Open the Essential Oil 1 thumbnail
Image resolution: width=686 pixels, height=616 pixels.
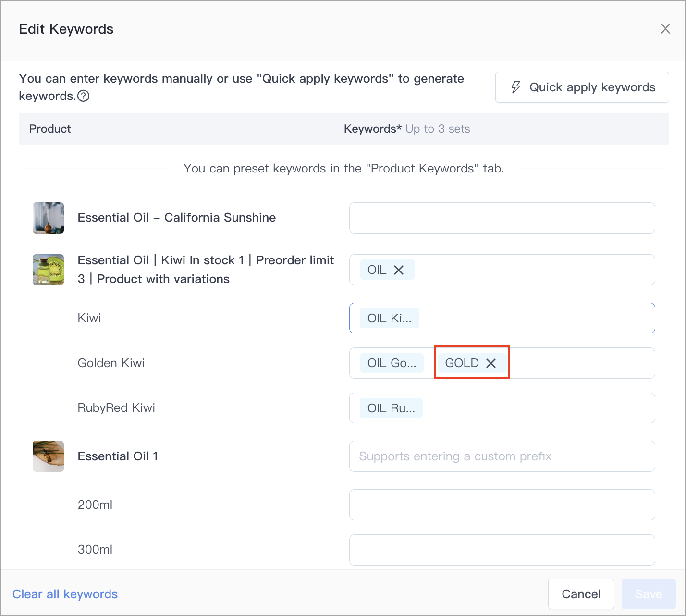[x=48, y=456]
